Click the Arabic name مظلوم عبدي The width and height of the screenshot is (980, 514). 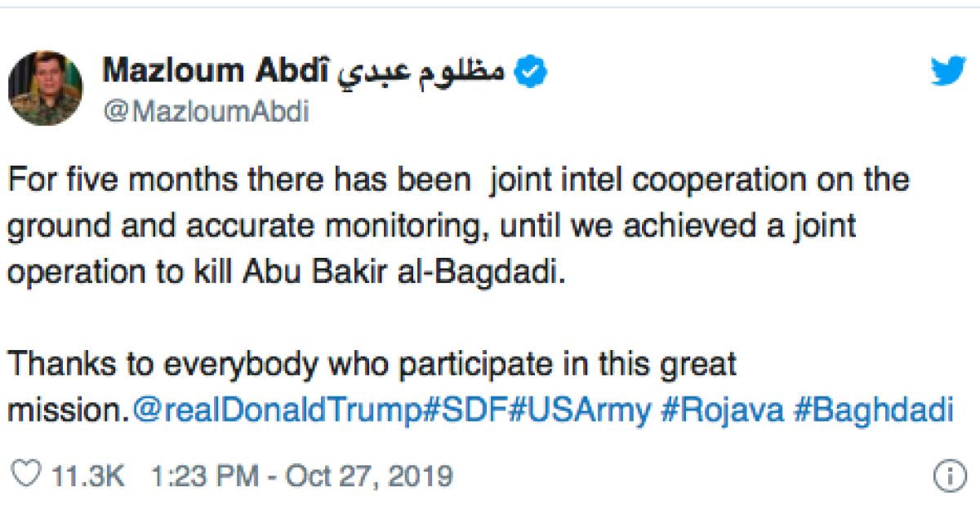coord(421,73)
